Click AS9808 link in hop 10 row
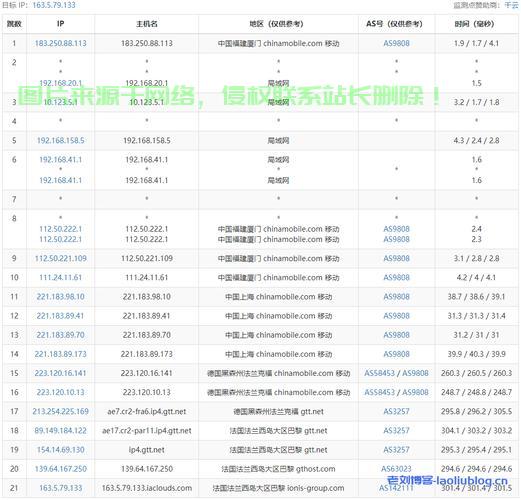This screenshot has width=521, height=500. point(396,277)
